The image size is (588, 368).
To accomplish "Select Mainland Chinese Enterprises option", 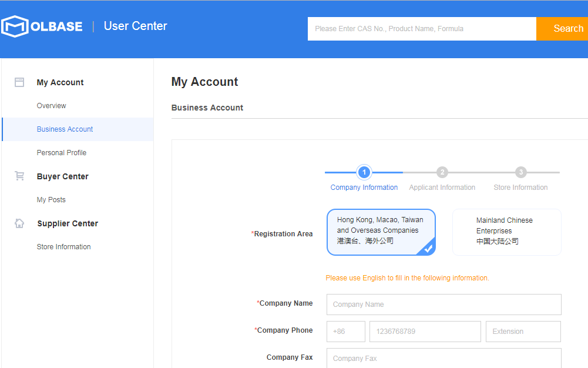I will (506, 232).
